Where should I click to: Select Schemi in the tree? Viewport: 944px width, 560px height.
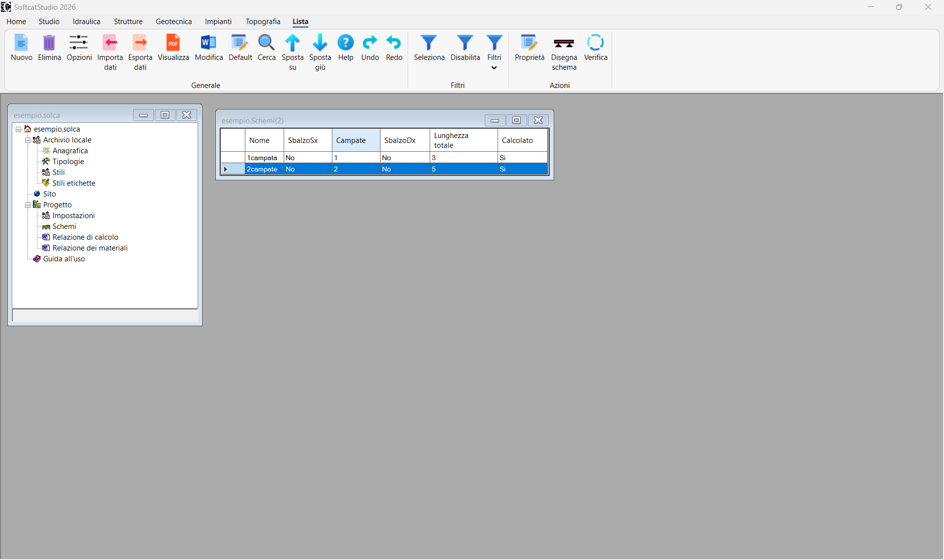(x=64, y=226)
